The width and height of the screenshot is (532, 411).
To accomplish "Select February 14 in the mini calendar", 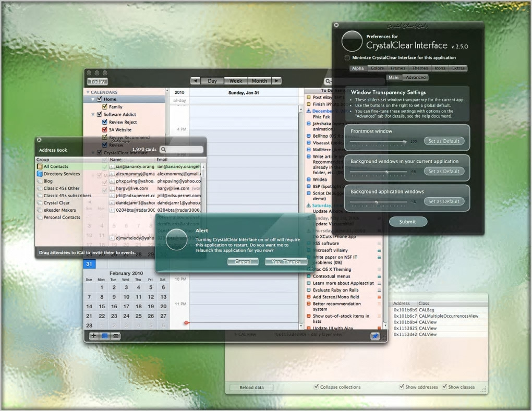I will [x=89, y=306].
